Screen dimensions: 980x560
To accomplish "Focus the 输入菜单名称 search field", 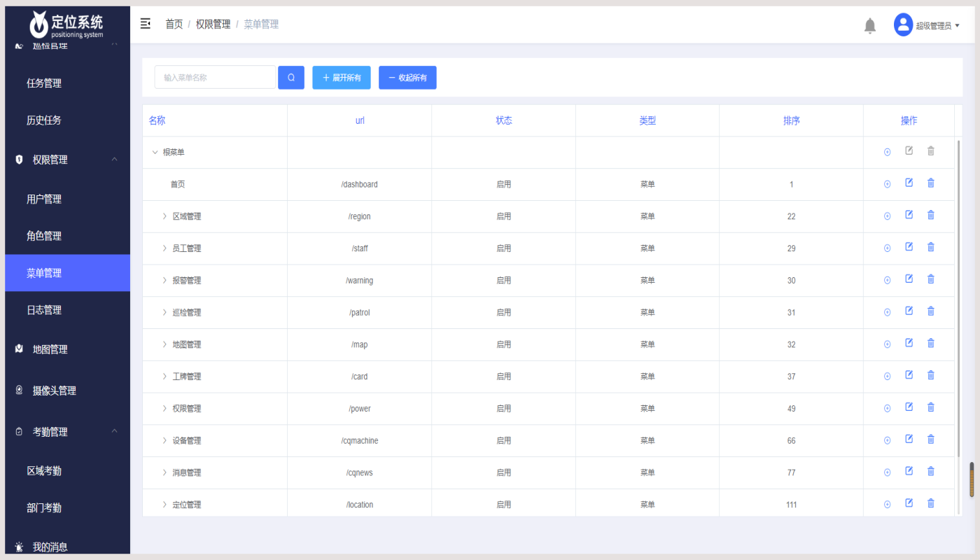I will tap(215, 78).
